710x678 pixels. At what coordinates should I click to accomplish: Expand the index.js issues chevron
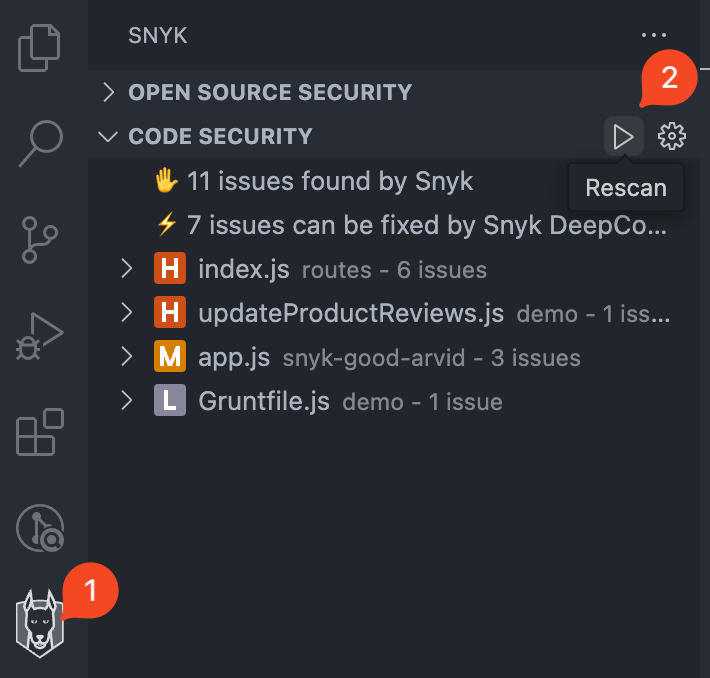pyautogui.click(x=126, y=269)
